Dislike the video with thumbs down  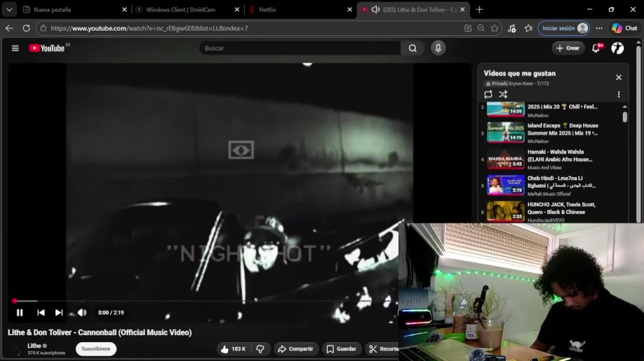coord(260,349)
